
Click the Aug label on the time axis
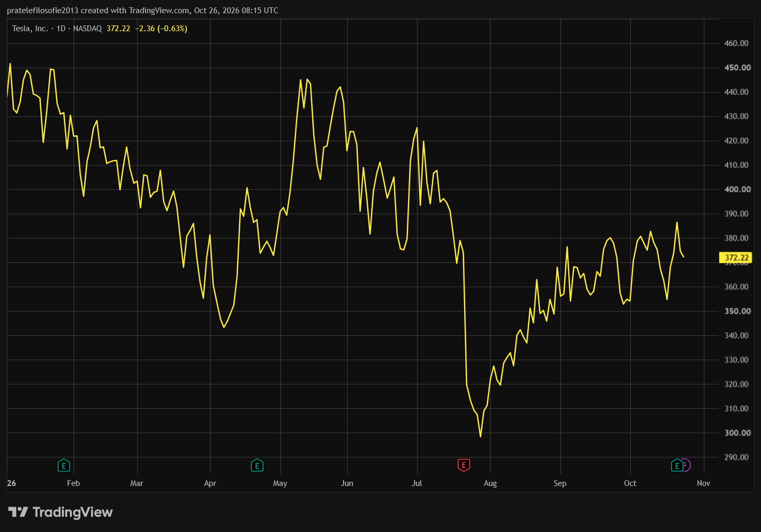(490, 483)
